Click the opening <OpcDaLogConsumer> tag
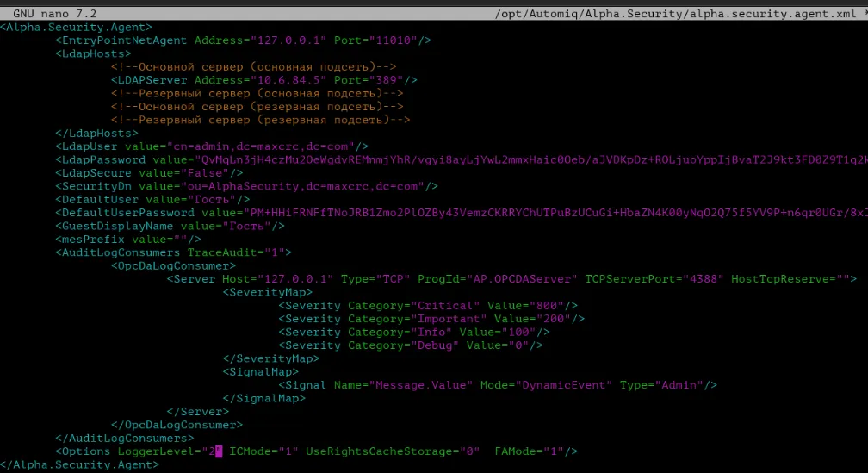Screen dimensions: 868x473 click(x=173, y=266)
